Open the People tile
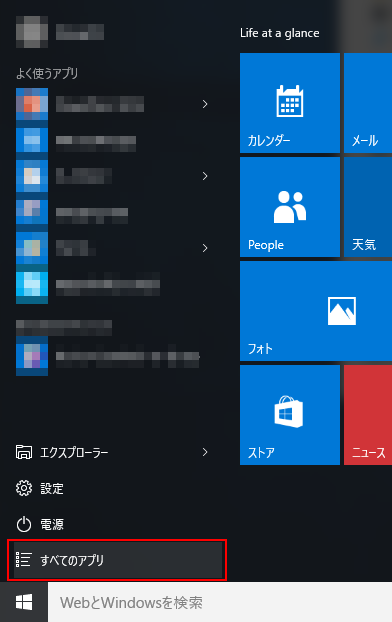The width and height of the screenshot is (392, 622). pos(290,207)
